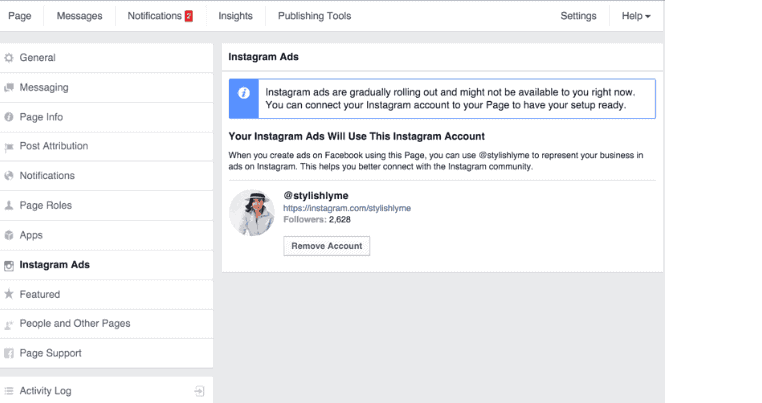762x403 pixels.
Task: Open the Activity Log
Action: tap(106, 391)
